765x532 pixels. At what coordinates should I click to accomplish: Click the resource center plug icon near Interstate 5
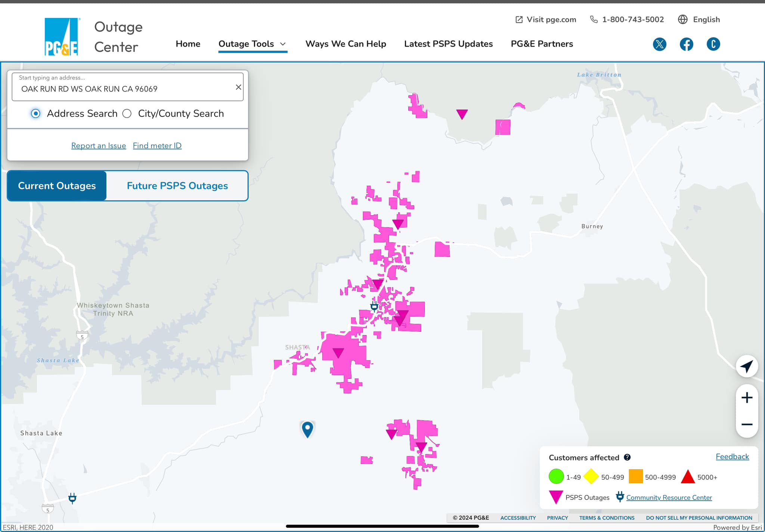pos(72,498)
